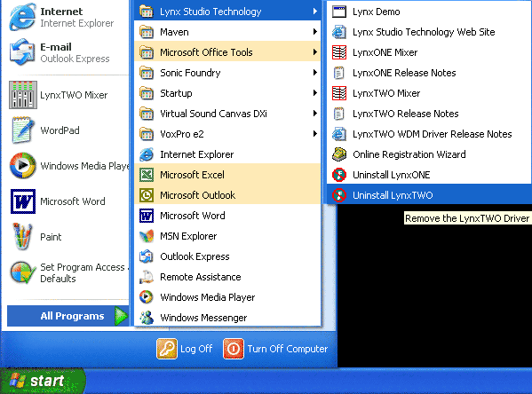Expand the Virtual Sound Canvas DXi folder
This screenshot has width=532, height=394.
click(227, 114)
